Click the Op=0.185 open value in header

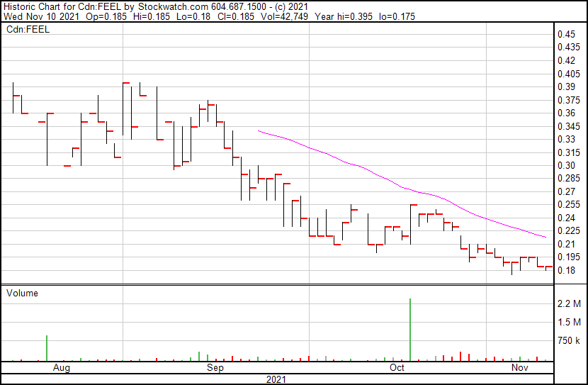(x=106, y=16)
